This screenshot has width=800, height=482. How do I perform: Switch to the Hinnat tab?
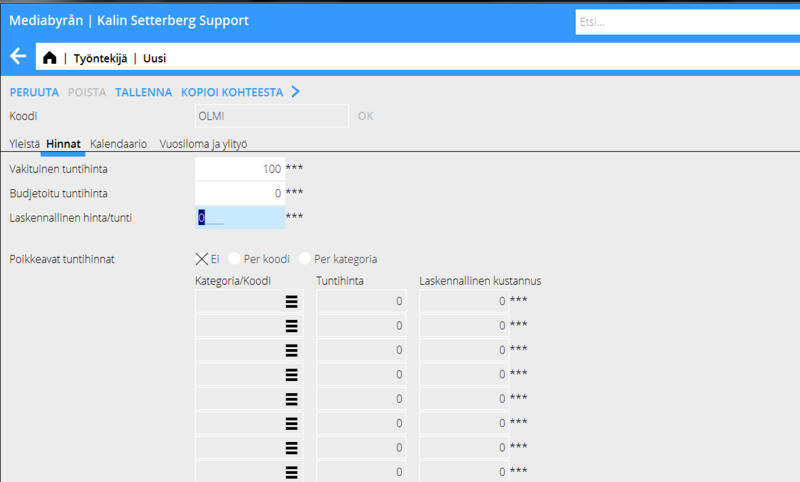coord(63,144)
